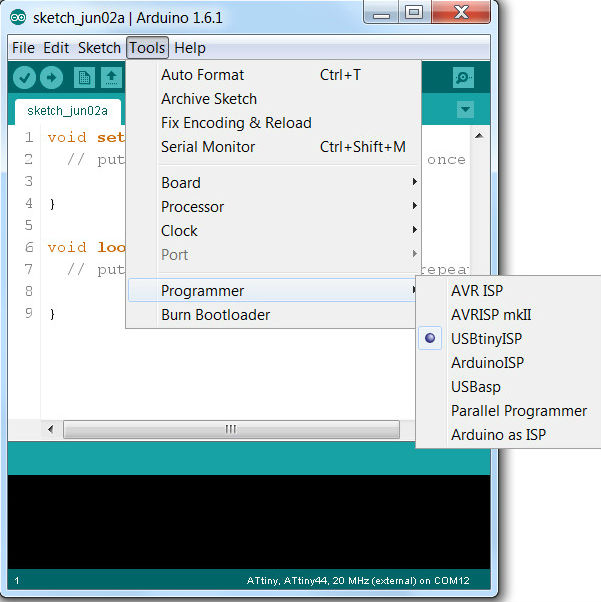Select Parallel Programmer option
The width and height of the screenshot is (601, 602).
pos(509,411)
